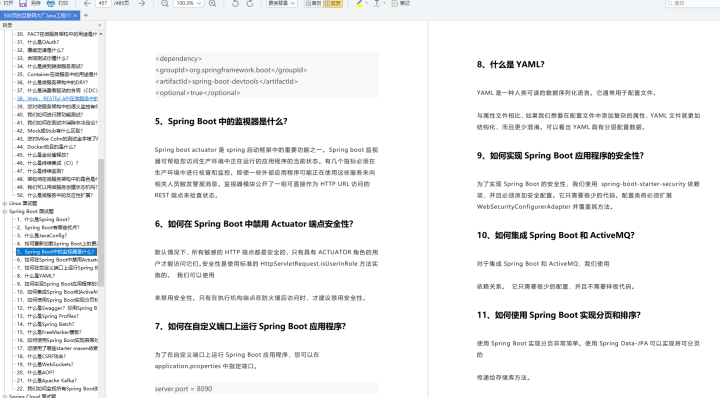Click the zoom in magnifier icon
The width and height of the screenshot is (720, 398).
(212, 3)
